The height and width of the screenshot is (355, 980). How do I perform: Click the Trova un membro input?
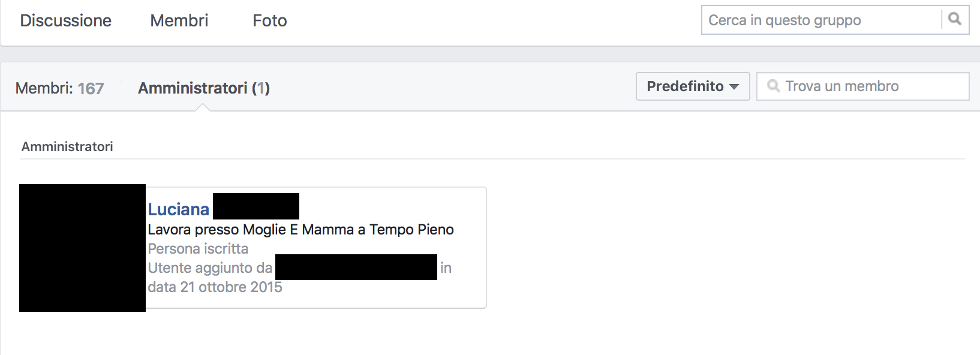[x=863, y=86]
